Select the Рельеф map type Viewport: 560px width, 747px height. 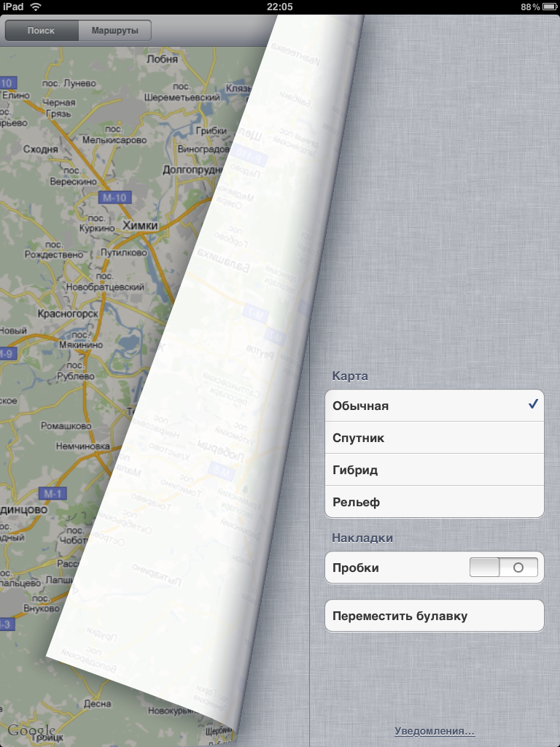(x=434, y=502)
